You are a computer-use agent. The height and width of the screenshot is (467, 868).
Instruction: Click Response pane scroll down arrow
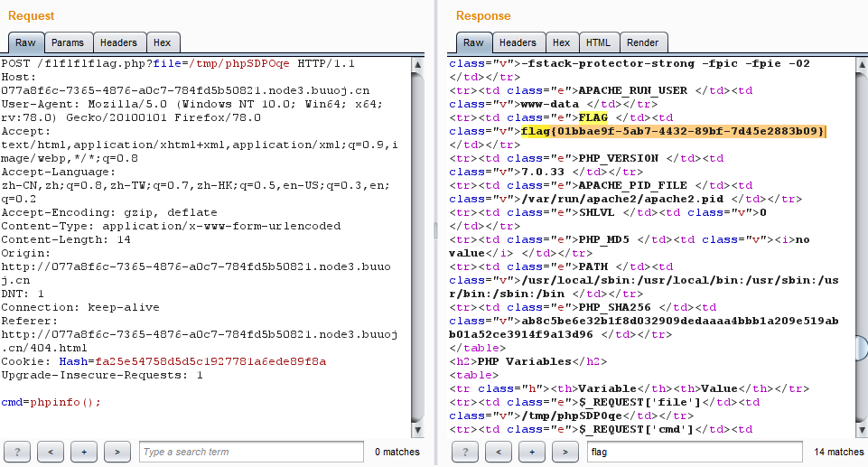(x=862, y=430)
